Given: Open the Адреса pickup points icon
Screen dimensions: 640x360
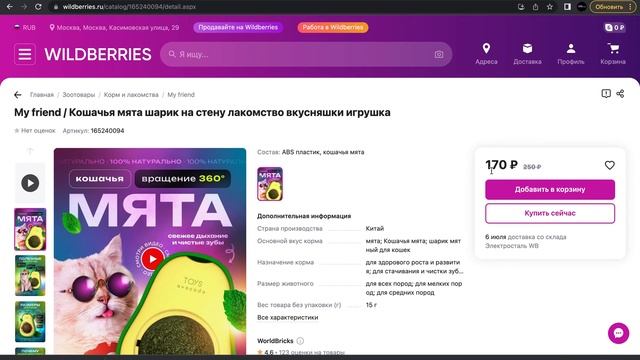Looking at the screenshot, I should [486, 54].
